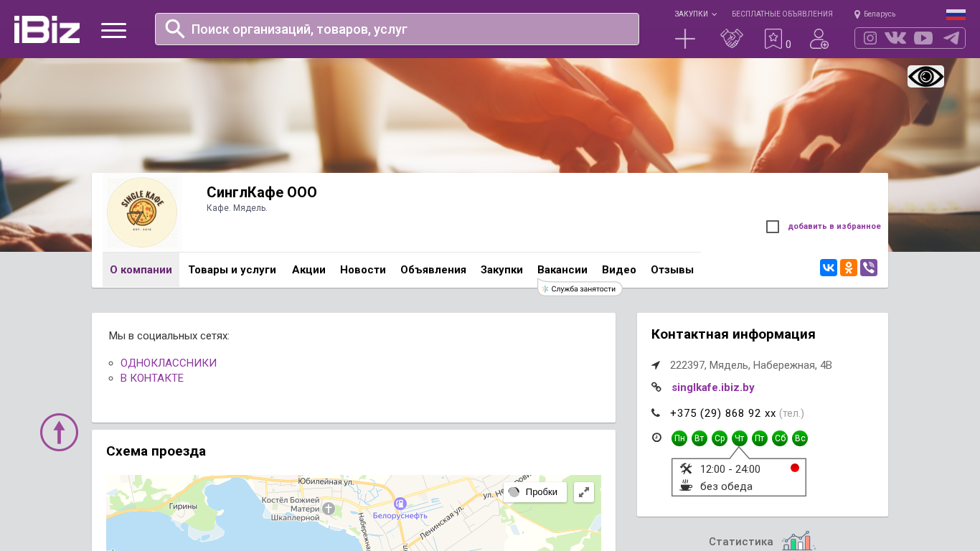Open the singlkafe.ibiz.by link

click(712, 387)
